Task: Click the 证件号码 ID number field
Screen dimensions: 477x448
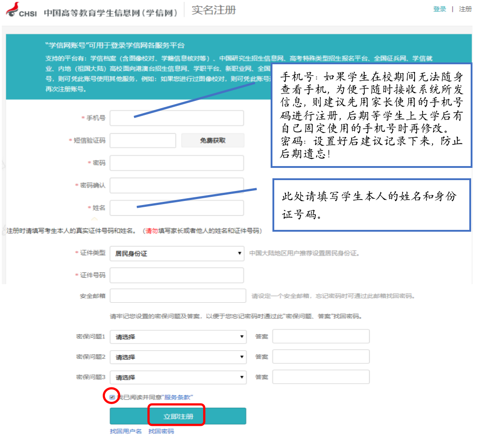Action: [176, 275]
